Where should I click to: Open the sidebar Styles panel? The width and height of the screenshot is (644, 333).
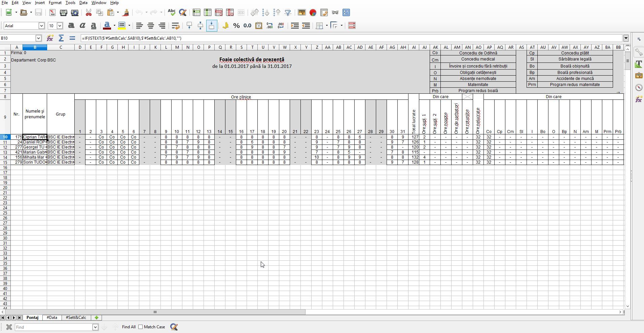639,64
